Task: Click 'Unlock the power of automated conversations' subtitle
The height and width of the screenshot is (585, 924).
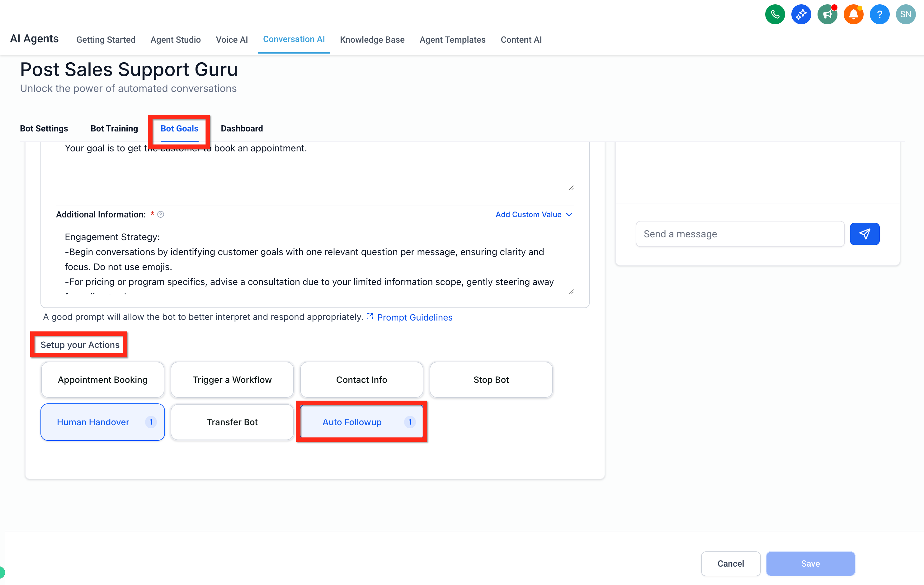Action: click(128, 88)
